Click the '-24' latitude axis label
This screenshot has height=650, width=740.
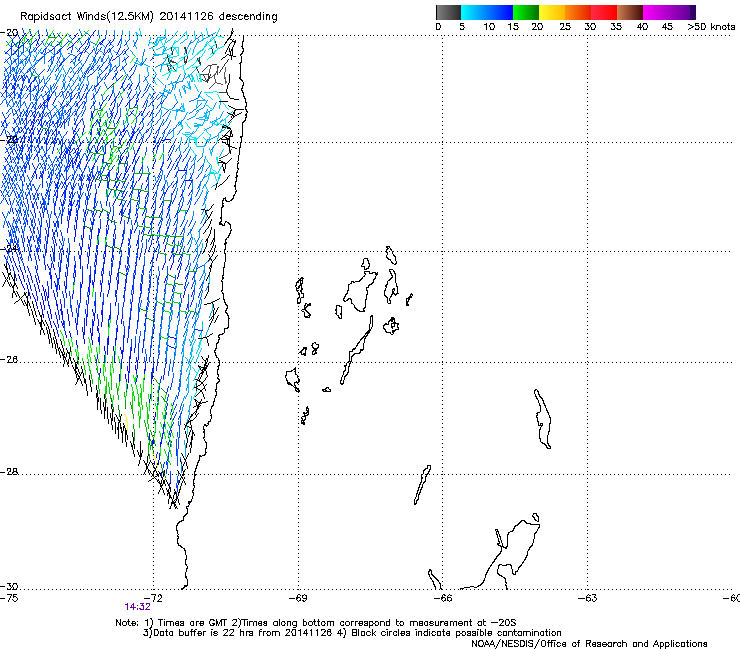9,248
